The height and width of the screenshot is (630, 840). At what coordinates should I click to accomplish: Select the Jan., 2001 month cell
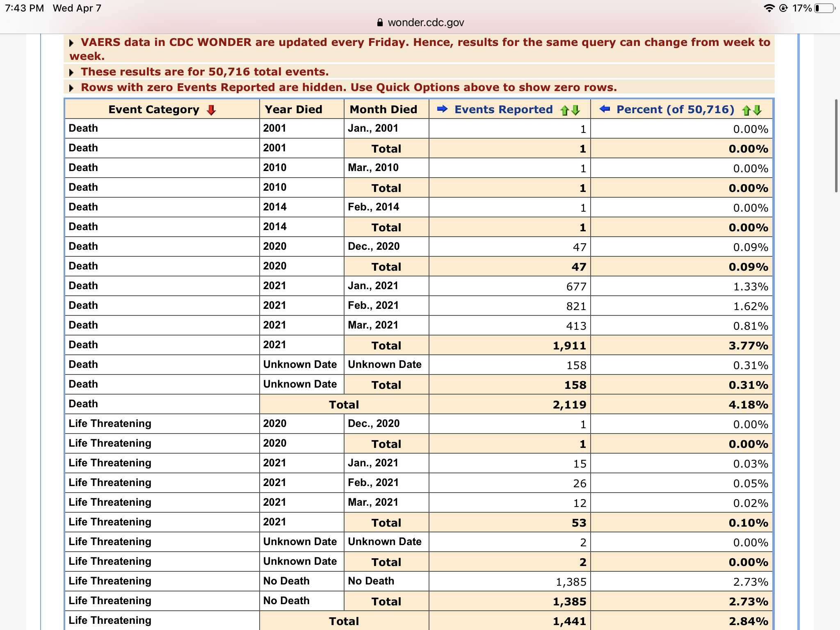click(386, 128)
